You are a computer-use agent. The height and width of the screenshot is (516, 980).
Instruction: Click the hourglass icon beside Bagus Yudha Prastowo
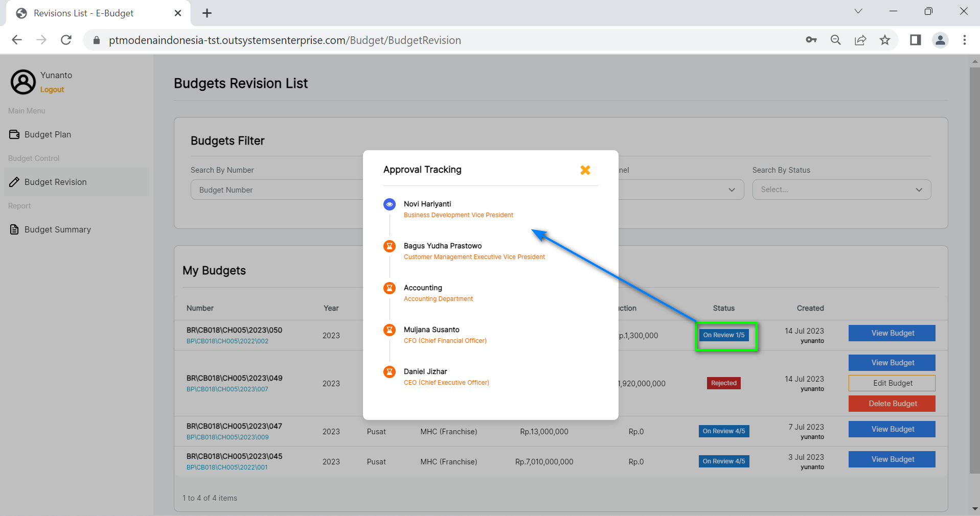390,246
